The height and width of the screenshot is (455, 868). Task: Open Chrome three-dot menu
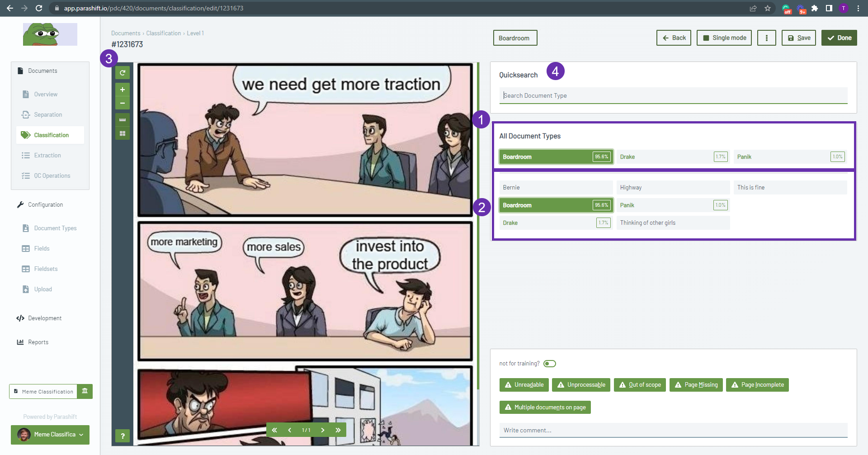tap(858, 8)
